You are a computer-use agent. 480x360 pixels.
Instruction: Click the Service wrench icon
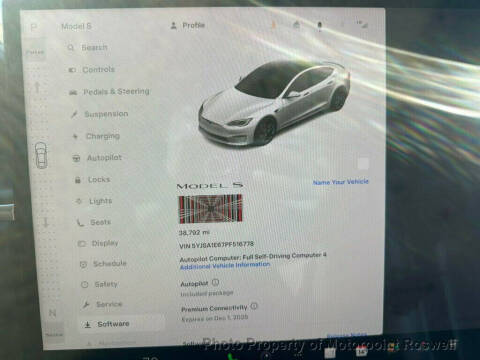tap(86, 305)
